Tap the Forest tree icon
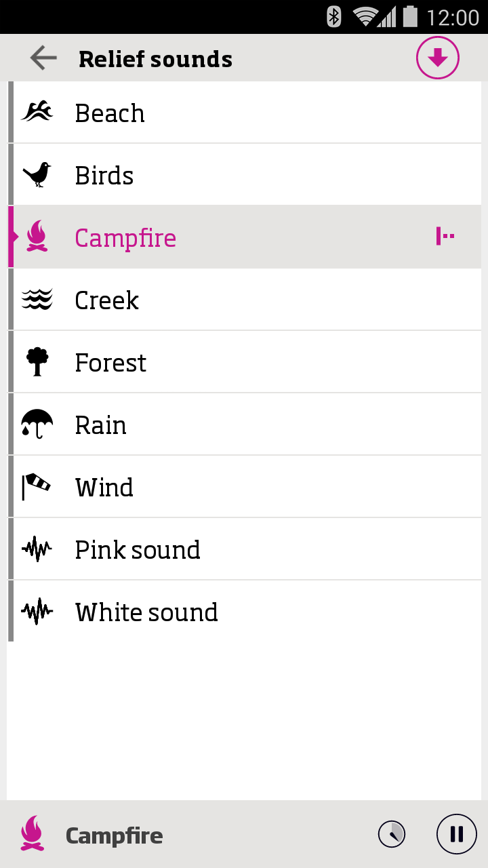The height and width of the screenshot is (868, 488). (37, 362)
